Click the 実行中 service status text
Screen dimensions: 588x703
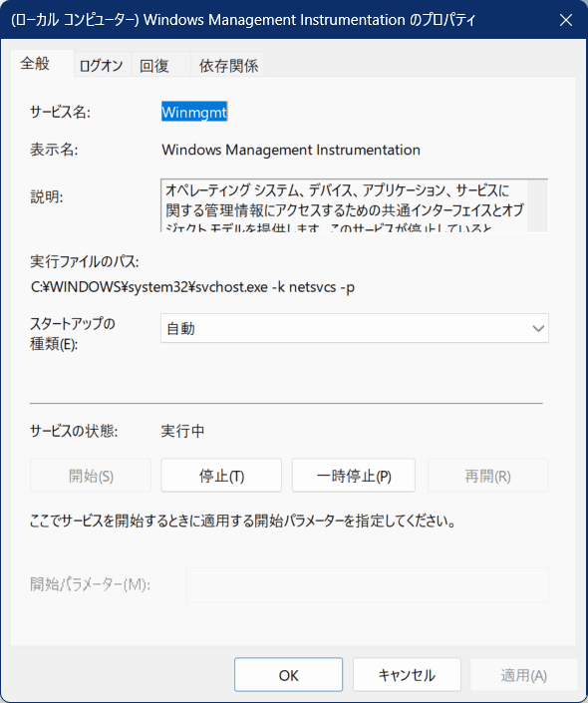(x=182, y=431)
